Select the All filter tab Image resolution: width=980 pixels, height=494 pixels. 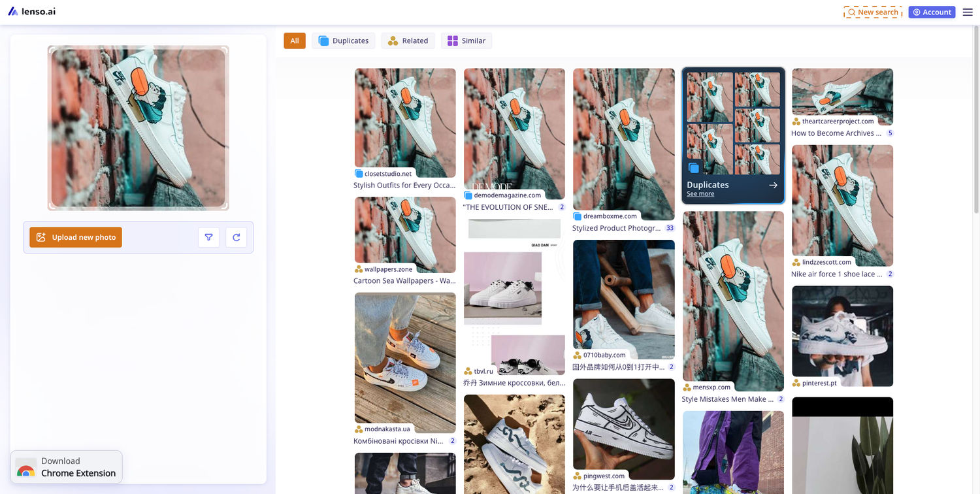coord(295,41)
